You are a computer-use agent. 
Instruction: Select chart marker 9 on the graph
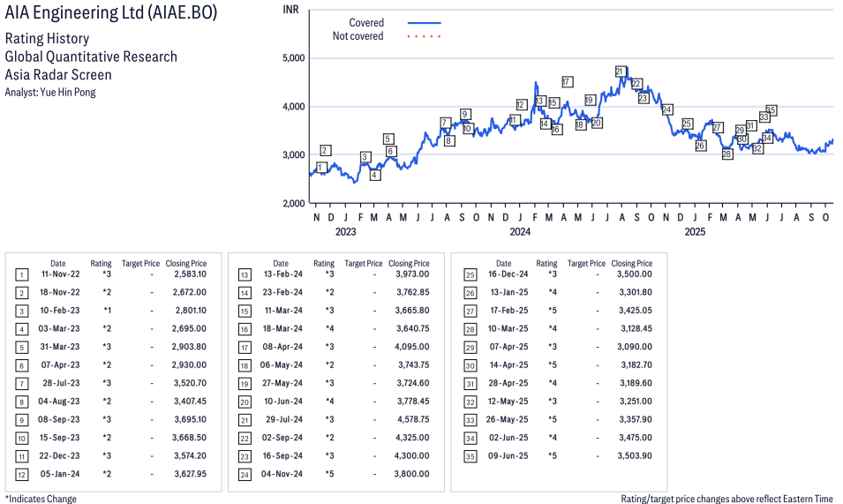click(465, 114)
